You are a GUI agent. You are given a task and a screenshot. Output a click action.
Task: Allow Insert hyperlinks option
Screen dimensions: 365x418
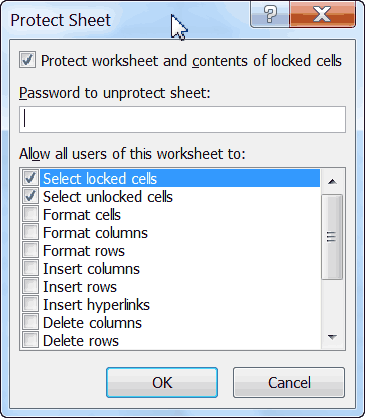(x=31, y=304)
